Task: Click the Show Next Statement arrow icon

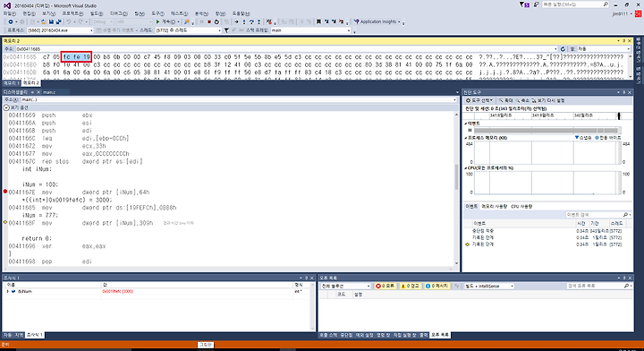Action: point(236,21)
